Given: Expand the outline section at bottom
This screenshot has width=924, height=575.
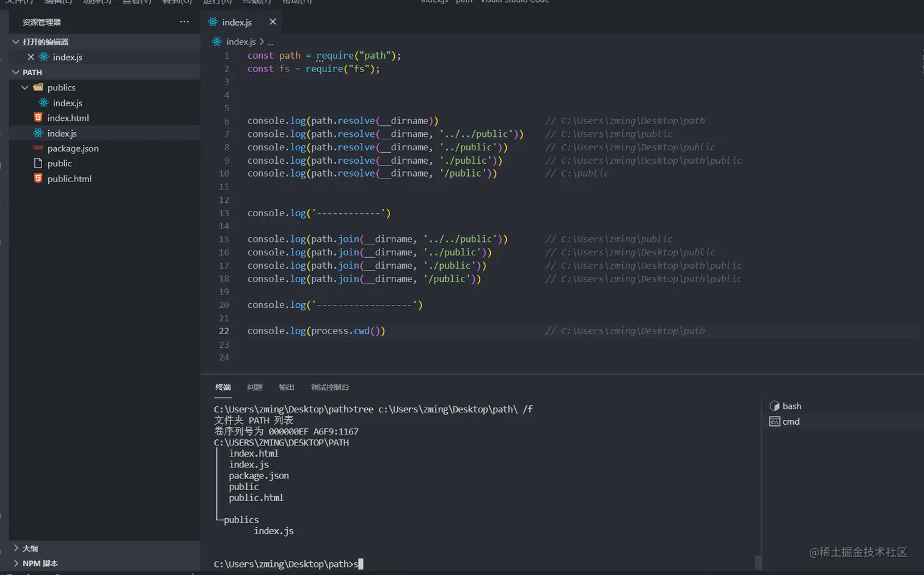Looking at the screenshot, I should [16, 548].
